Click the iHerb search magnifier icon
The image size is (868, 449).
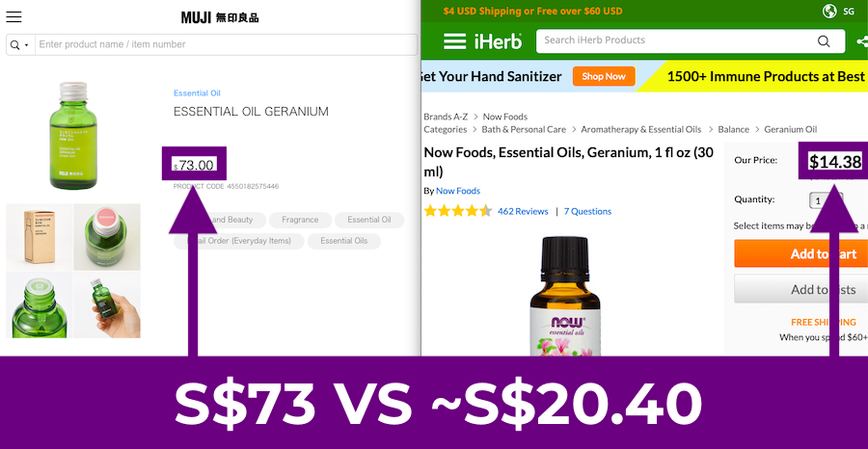coord(824,40)
